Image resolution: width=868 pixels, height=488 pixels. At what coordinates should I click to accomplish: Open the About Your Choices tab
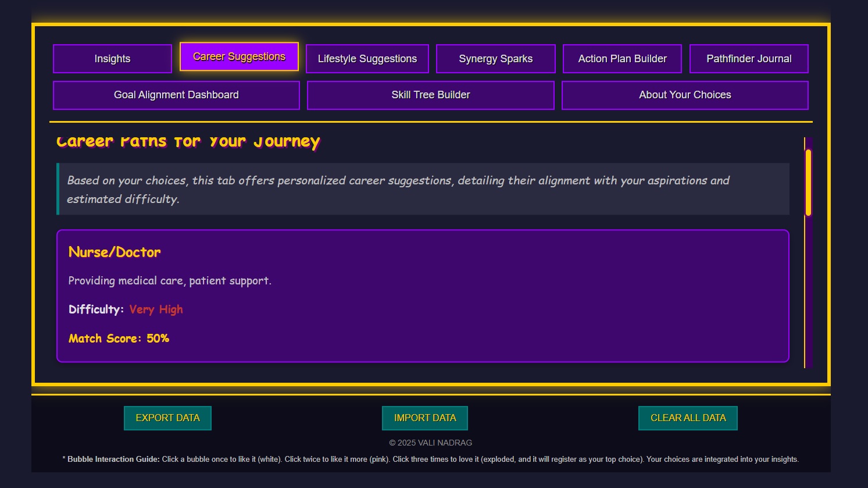(x=685, y=95)
